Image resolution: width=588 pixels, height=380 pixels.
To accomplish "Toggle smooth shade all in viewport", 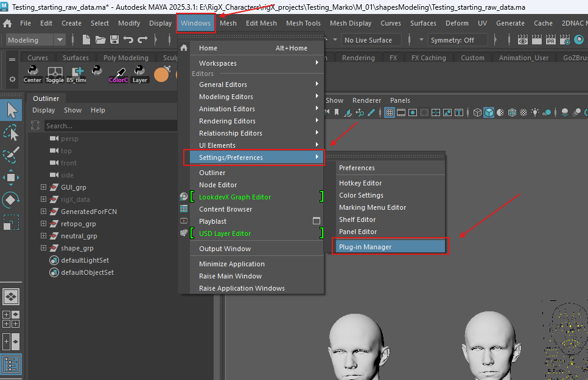I will pos(488,112).
